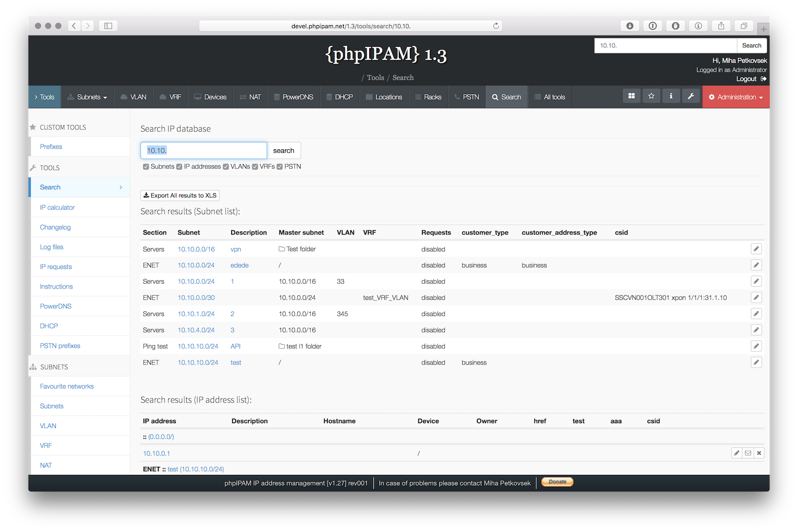Viewport: 798px width, 532px height.
Task: Click Export All results to XLS
Action: 180,196
